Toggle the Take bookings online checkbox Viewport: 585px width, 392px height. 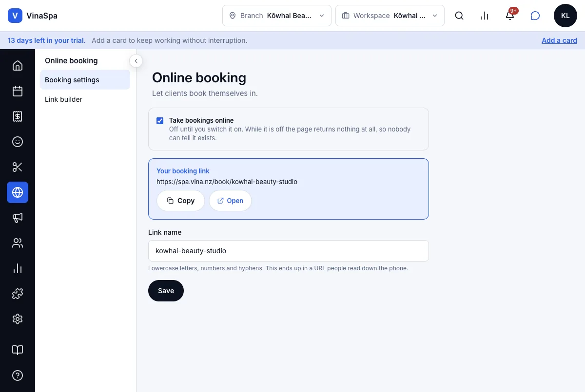(160, 121)
